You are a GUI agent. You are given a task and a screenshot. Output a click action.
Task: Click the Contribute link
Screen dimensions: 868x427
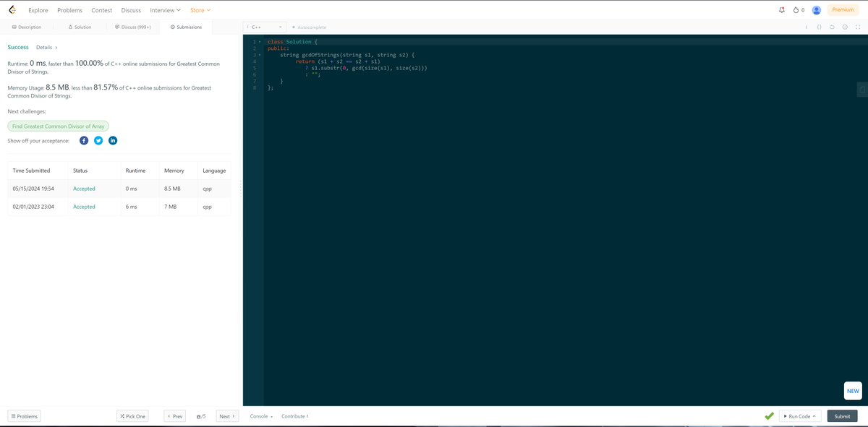point(295,416)
